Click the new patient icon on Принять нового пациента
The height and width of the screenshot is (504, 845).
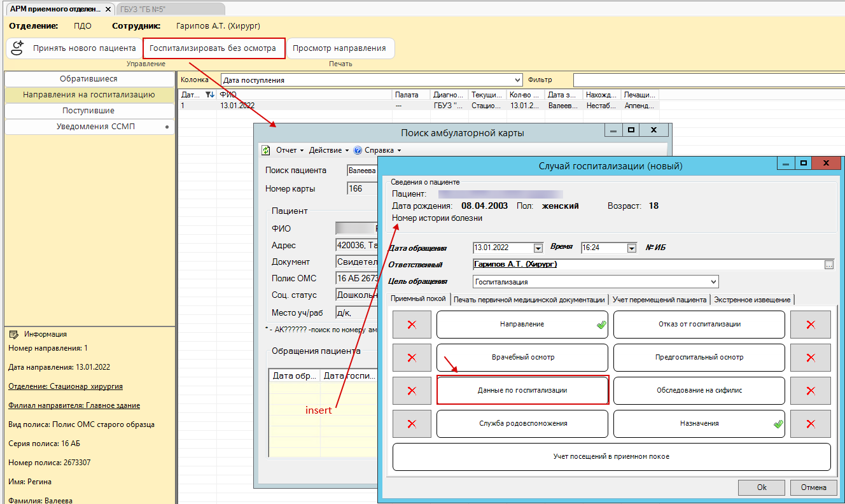pos(18,48)
